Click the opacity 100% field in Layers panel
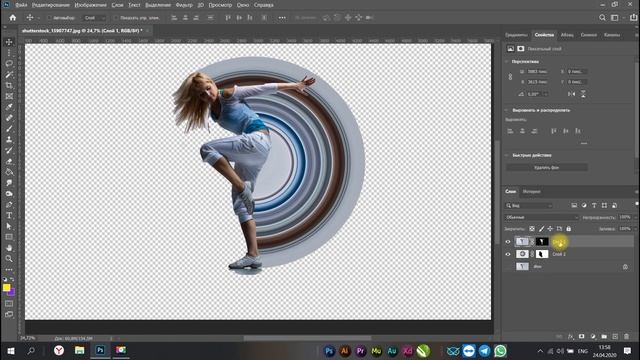This screenshot has height=360, width=640. click(624, 217)
